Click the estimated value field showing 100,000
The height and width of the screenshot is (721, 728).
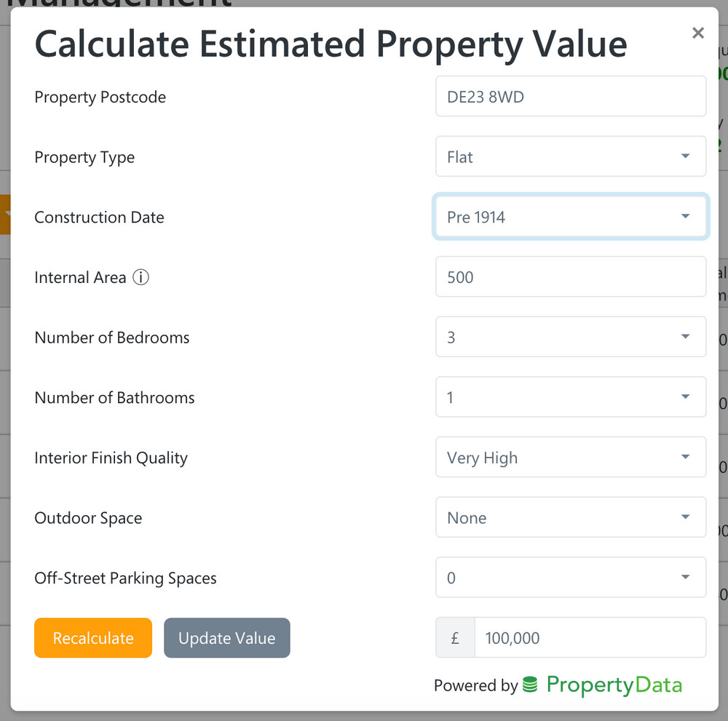[x=590, y=637]
